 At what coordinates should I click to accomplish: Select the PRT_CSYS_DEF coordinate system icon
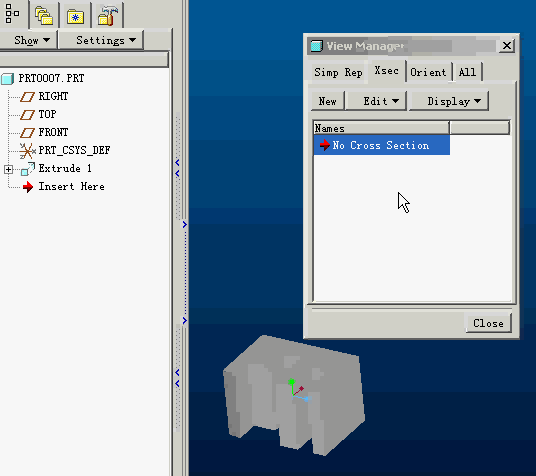(27, 151)
